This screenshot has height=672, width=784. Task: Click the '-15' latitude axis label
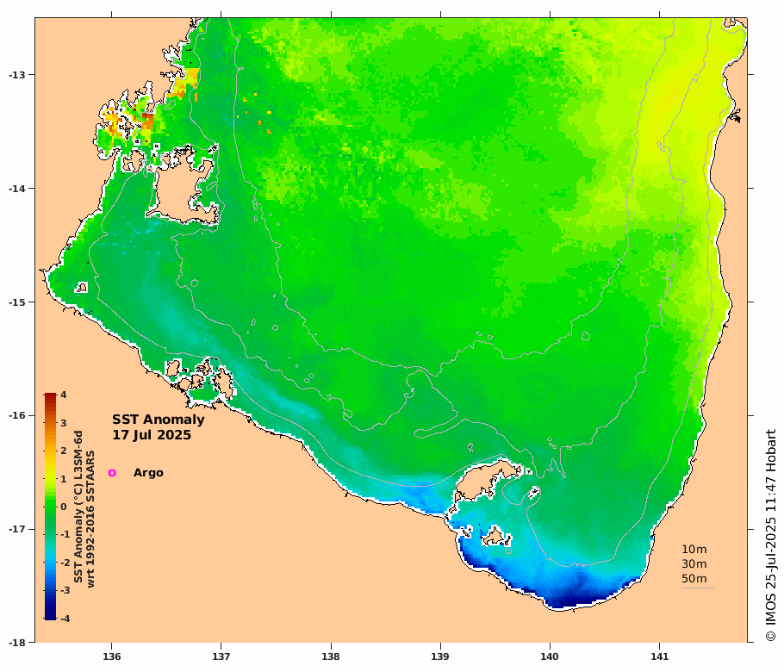[x=17, y=302]
